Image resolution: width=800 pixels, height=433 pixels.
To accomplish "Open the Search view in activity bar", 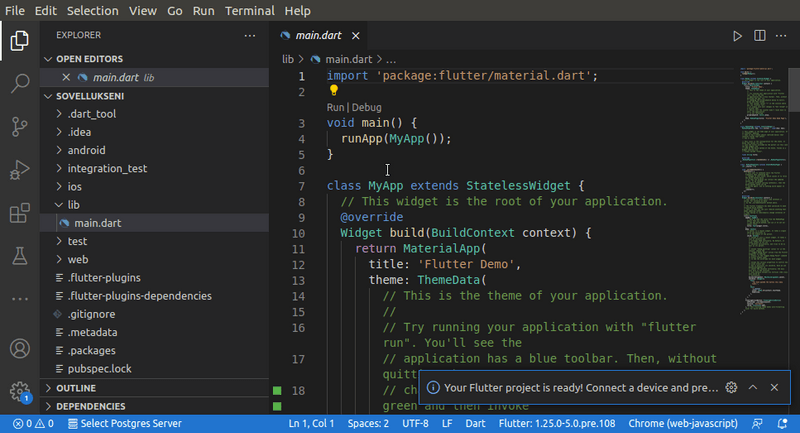I will pos(19,84).
